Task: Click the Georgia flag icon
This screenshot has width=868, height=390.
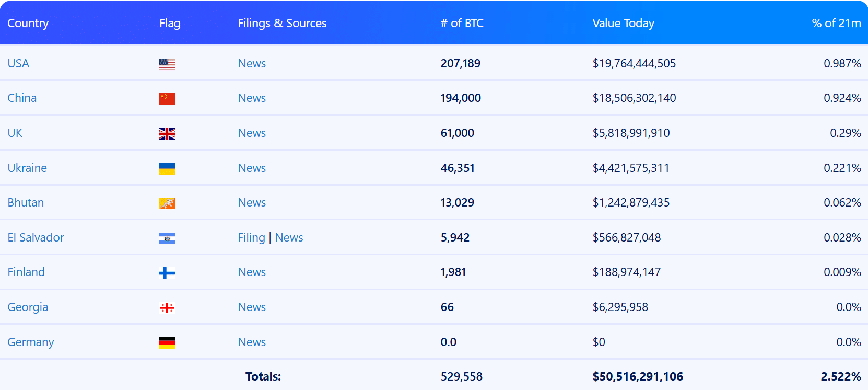Action: (x=167, y=308)
